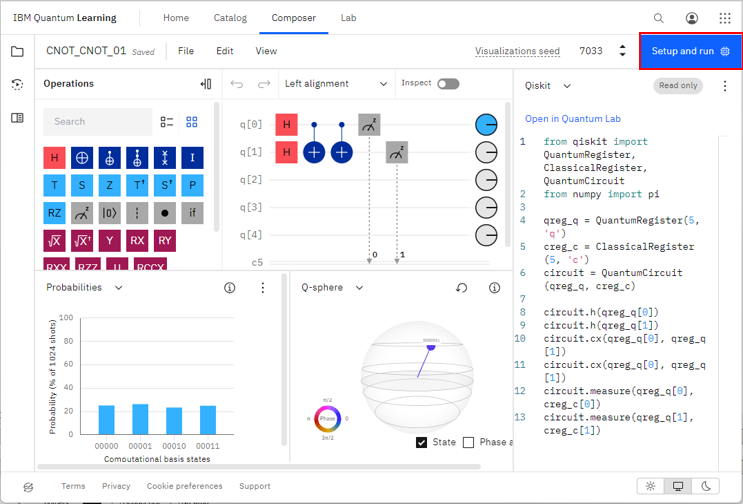Open search in top header
This screenshot has height=504, width=743.
[659, 18]
